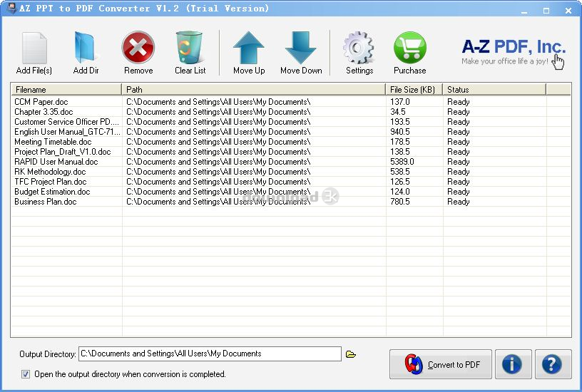Viewport: 582px width, 392px height.
Task: Click the Move Up arrow icon
Action: click(x=249, y=48)
